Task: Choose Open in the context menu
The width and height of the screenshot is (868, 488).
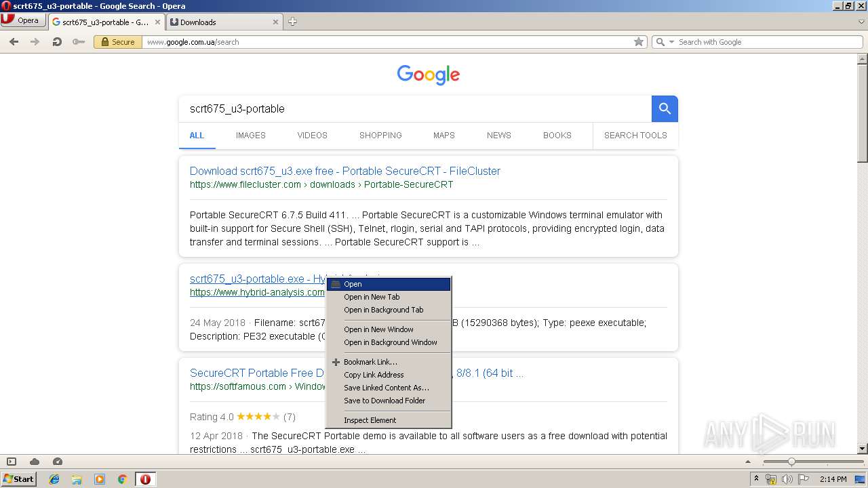Action: tap(389, 284)
